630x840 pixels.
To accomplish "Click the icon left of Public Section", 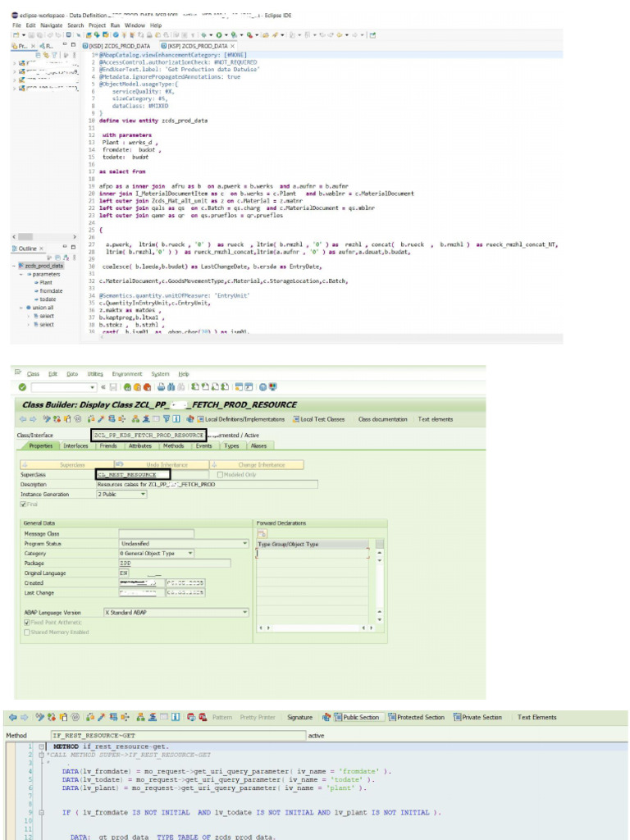I will (326, 717).
